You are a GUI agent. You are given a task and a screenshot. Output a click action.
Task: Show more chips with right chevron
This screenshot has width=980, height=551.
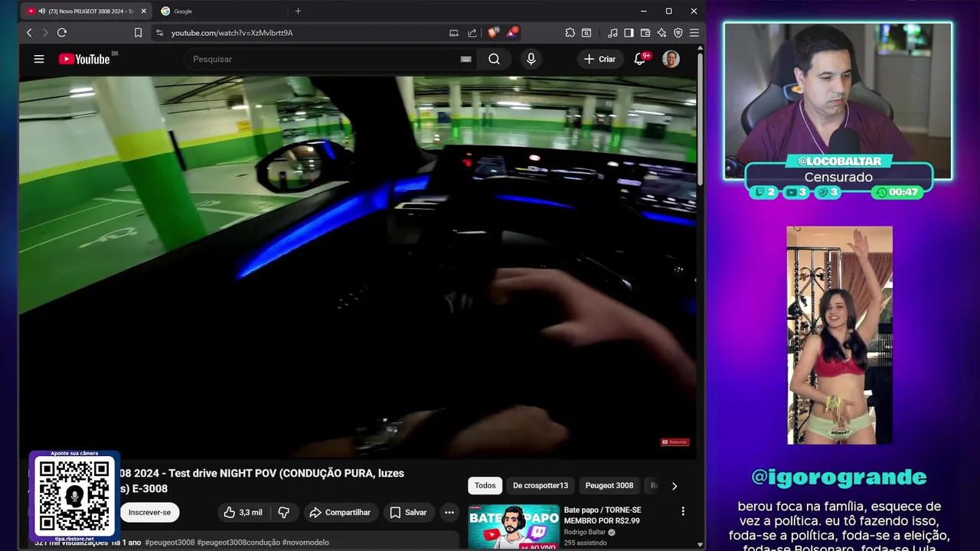click(675, 486)
